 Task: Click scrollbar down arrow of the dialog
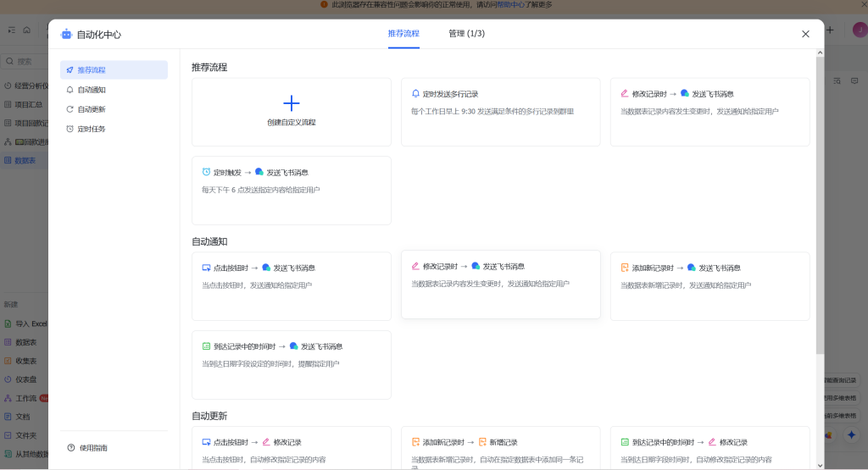tap(820, 466)
